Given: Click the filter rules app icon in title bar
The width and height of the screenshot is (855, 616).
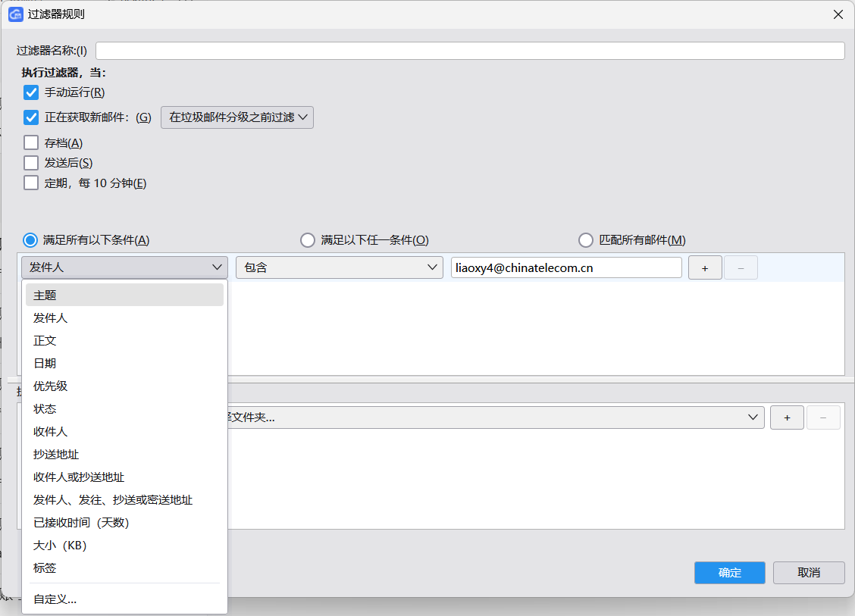Looking at the screenshot, I should click(15, 14).
